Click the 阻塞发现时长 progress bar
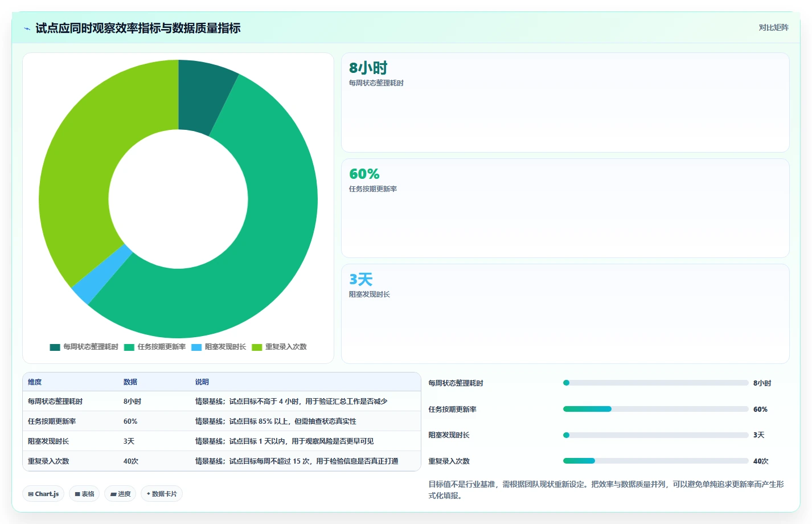This screenshot has width=812, height=524. coord(655,435)
